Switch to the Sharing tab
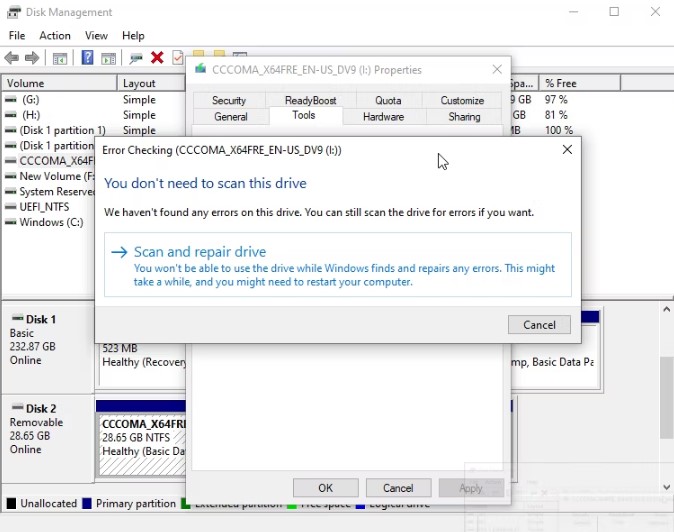Image resolution: width=674 pixels, height=532 pixels. (464, 116)
